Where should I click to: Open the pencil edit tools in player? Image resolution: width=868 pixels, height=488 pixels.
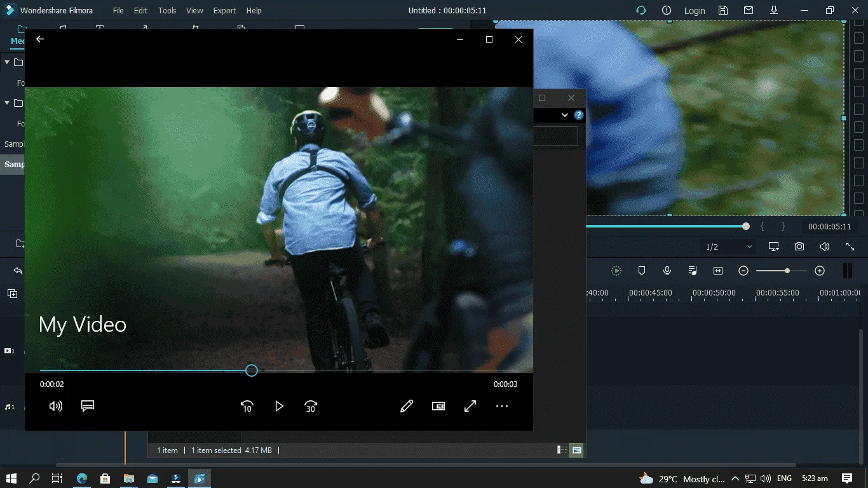click(407, 406)
